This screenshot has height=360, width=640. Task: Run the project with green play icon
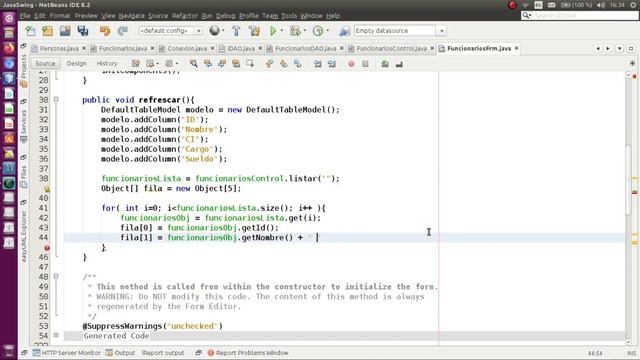[x=273, y=31]
